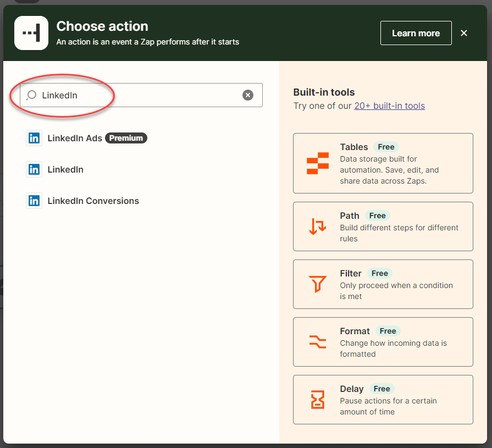
Task: Click the Pause actions description text
Action: tap(389, 406)
